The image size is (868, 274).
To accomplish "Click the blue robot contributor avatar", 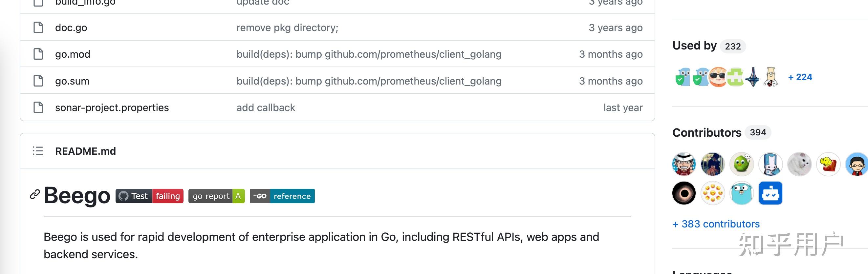I will click(770, 193).
